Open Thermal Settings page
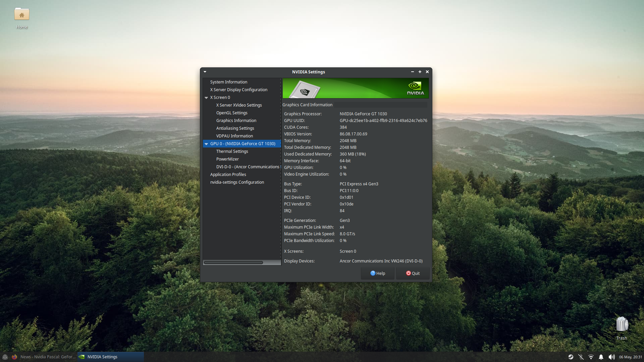Viewport: 644px width, 362px height. (x=232, y=152)
